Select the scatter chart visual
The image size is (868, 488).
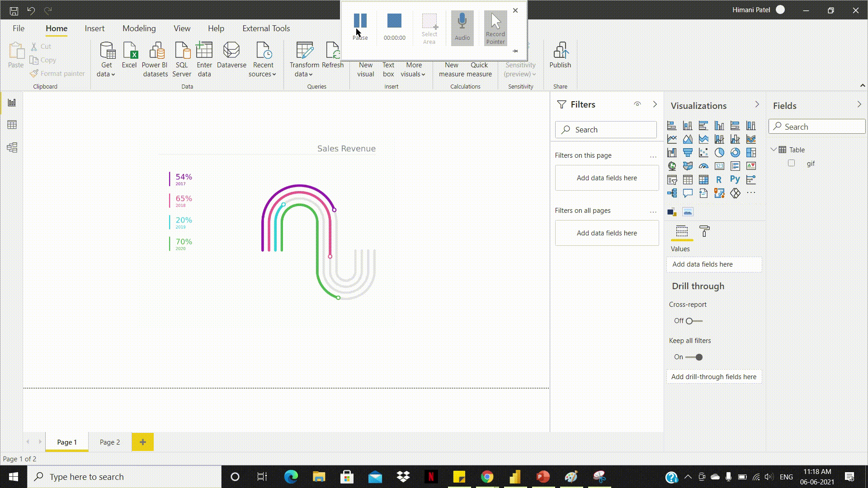pos(703,153)
